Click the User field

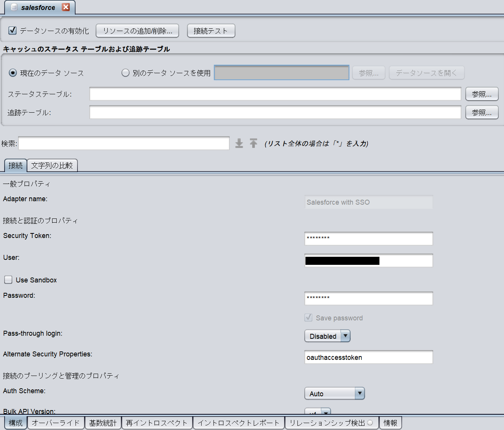click(369, 261)
